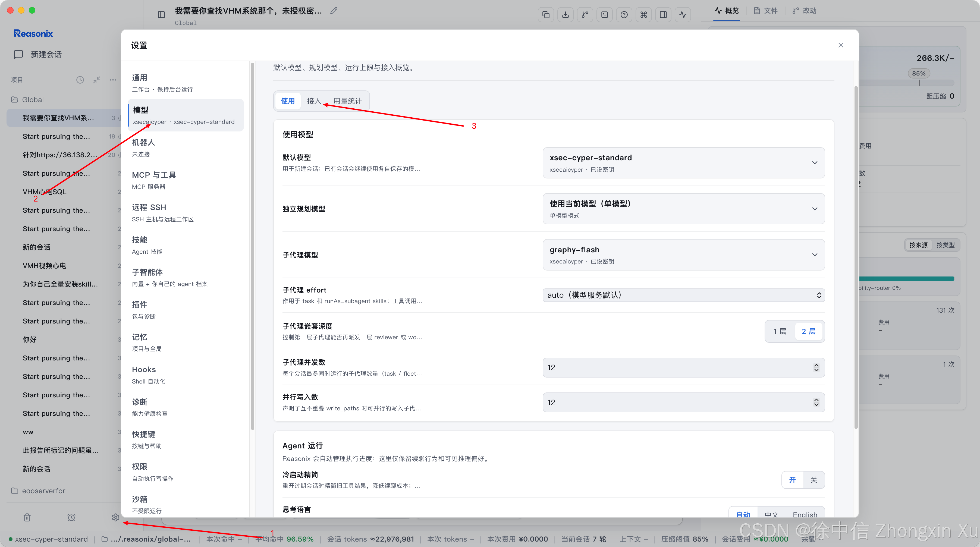Click the 85% compression threshold marker
This screenshot has width=980, height=547.
click(918, 73)
